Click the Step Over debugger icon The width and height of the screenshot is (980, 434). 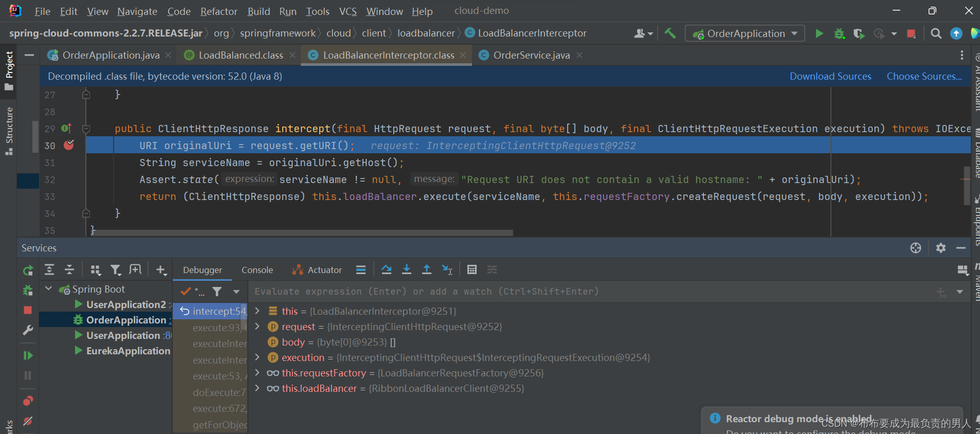click(x=387, y=269)
